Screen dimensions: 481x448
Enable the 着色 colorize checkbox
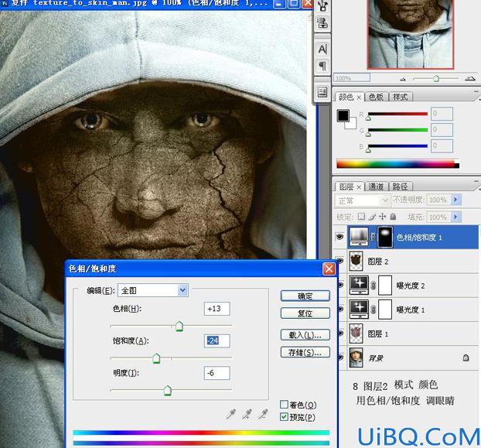284,405
